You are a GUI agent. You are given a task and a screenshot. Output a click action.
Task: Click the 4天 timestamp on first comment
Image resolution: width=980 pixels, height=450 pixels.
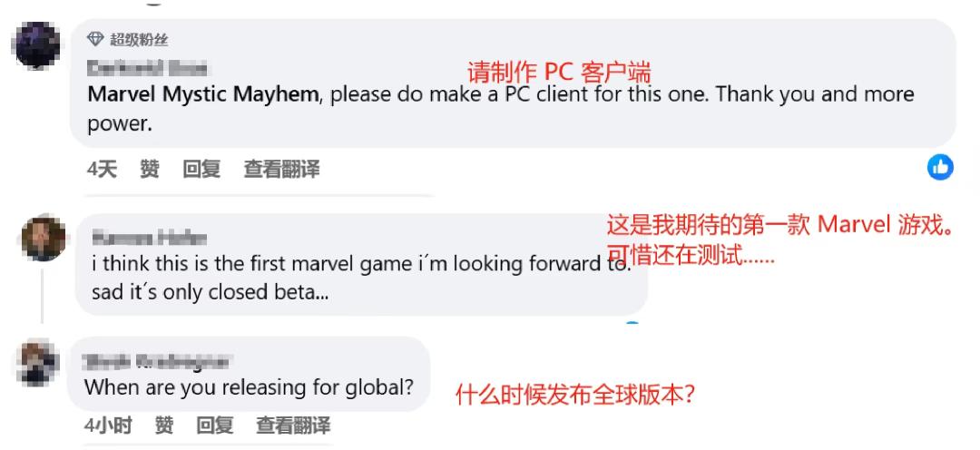(x=102, y=169)
